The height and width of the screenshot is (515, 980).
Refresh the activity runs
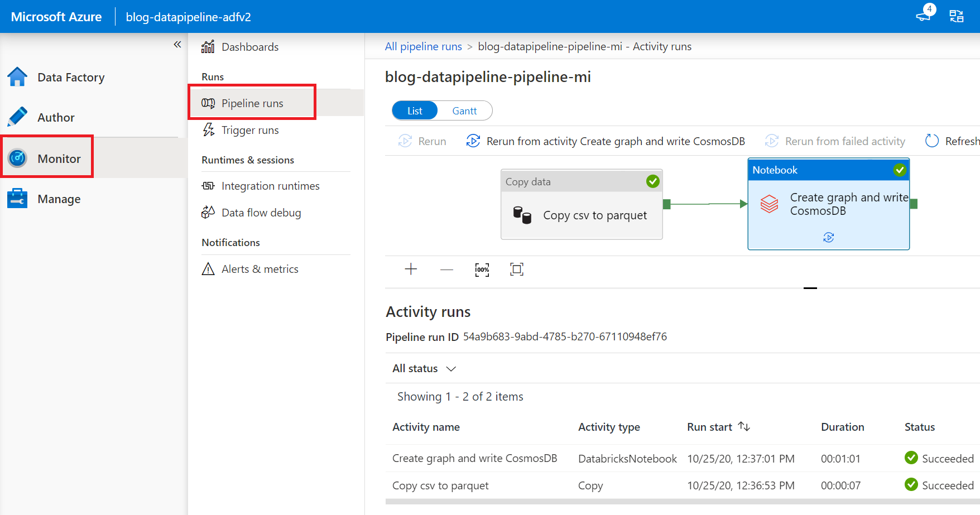(x=952, y=141)
